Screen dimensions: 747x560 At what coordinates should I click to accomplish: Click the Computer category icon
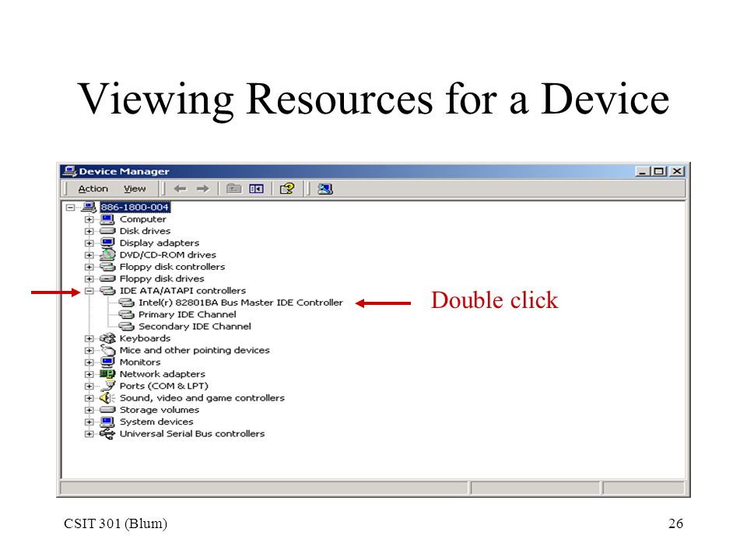[x=107, y=219]
